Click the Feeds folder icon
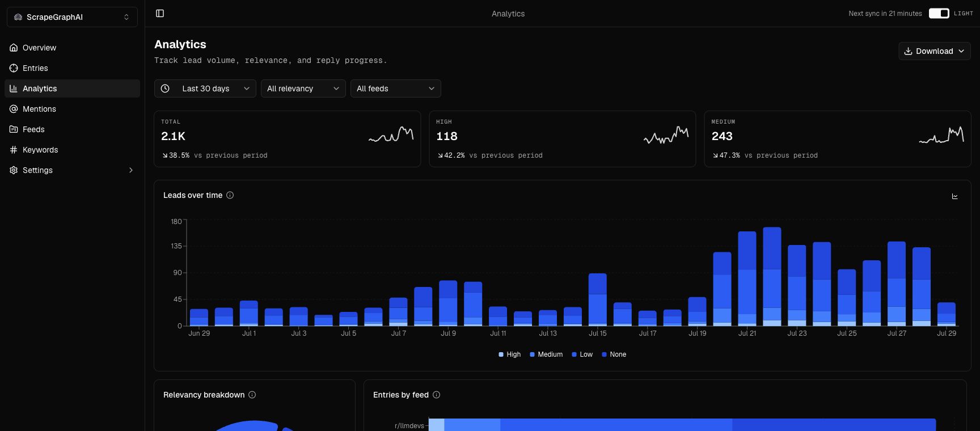 pyautogui.click(x=14, y=129)
